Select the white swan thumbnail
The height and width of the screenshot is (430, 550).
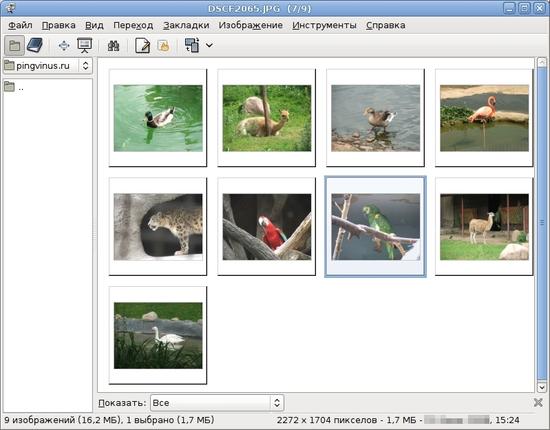tap(158, 335)
